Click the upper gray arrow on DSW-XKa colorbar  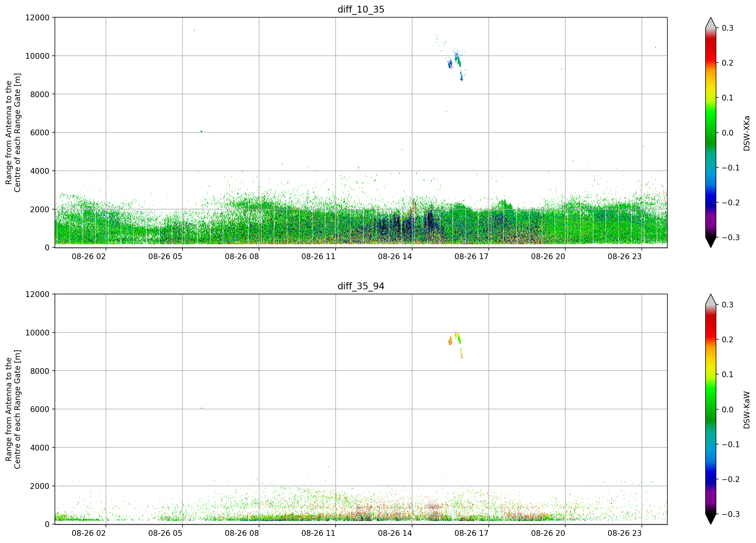[710, 23]
